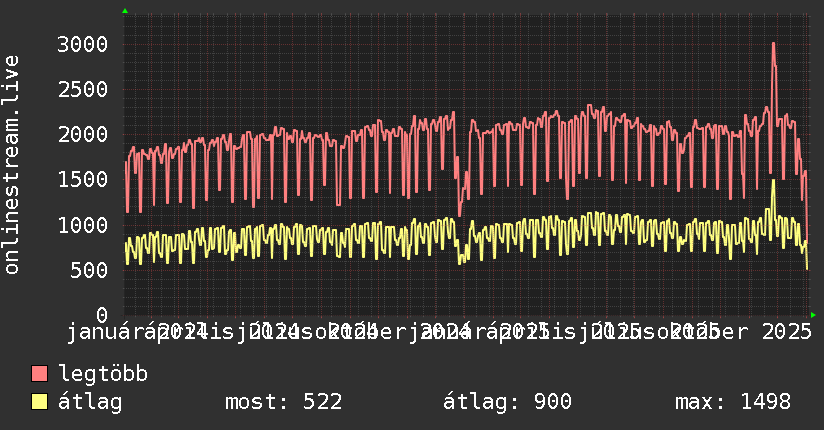824x430 pixels.
Task: Click the átlag: 900 statistic
Action: 507,402
